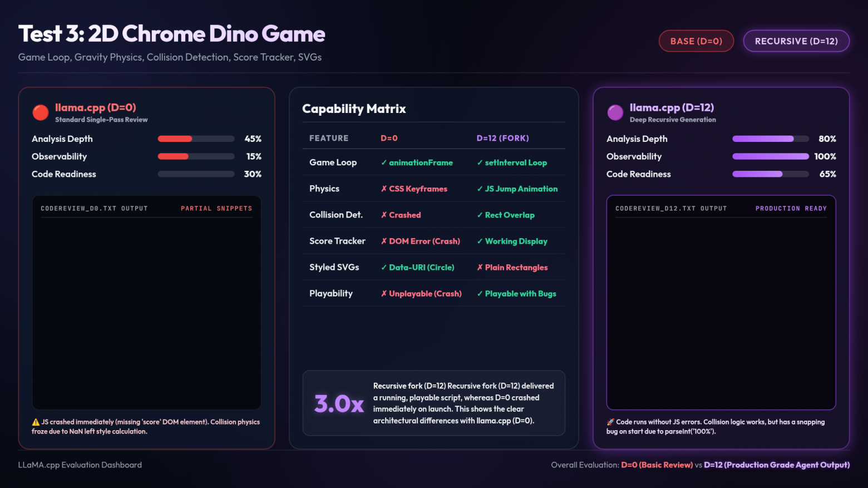Click the red circle icon beside llama.cpp (D=0)
This screenshot has width=868, height=488.
[x=41, y=112]
